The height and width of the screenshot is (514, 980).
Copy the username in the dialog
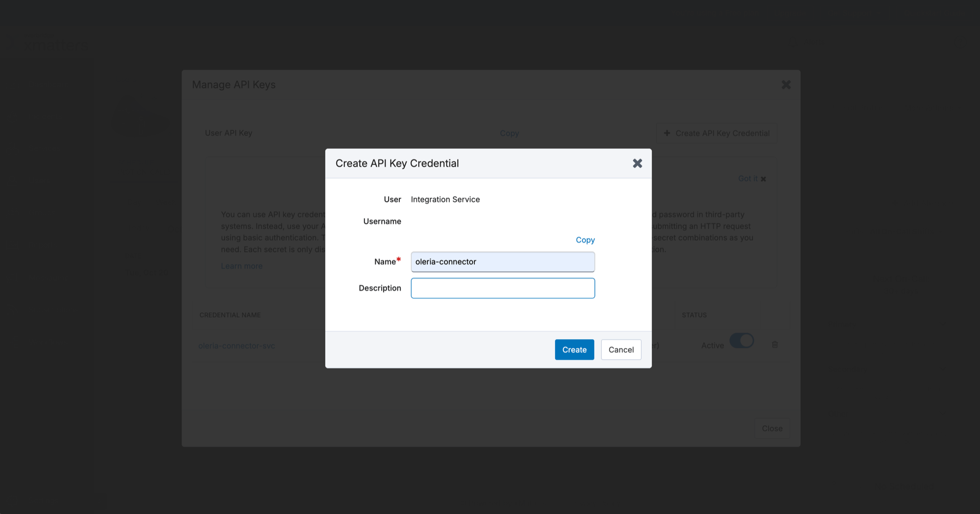tap(585, 240)
